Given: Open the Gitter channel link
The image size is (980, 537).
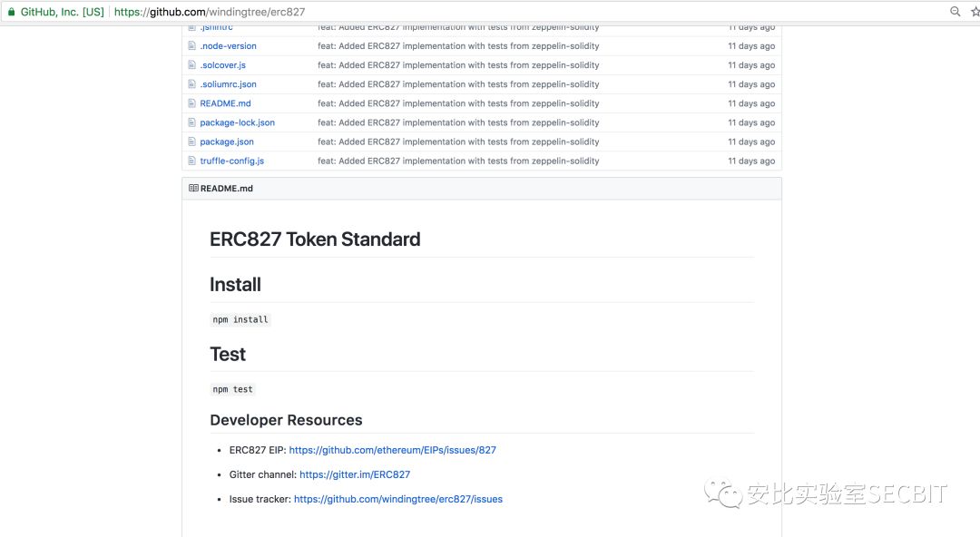Looking at the screenshot, I should pyautogui.click(x=355, y=474).
